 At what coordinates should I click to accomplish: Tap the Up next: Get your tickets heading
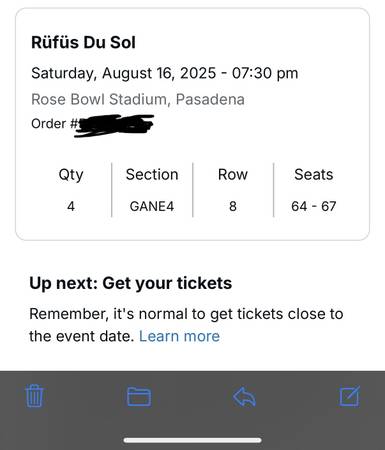131,284
